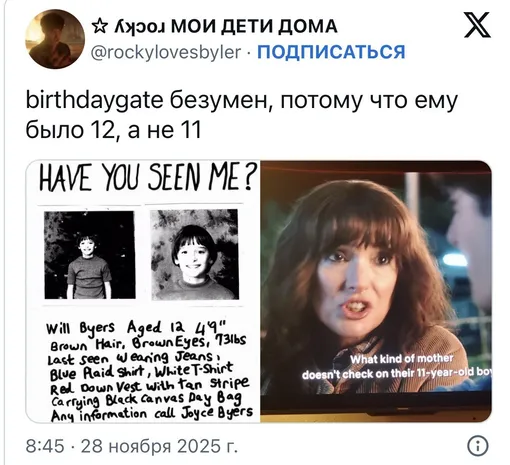Click the close-up portrait photo on the poster
This screenshot has height=465, width=510.
pos(195,254)
